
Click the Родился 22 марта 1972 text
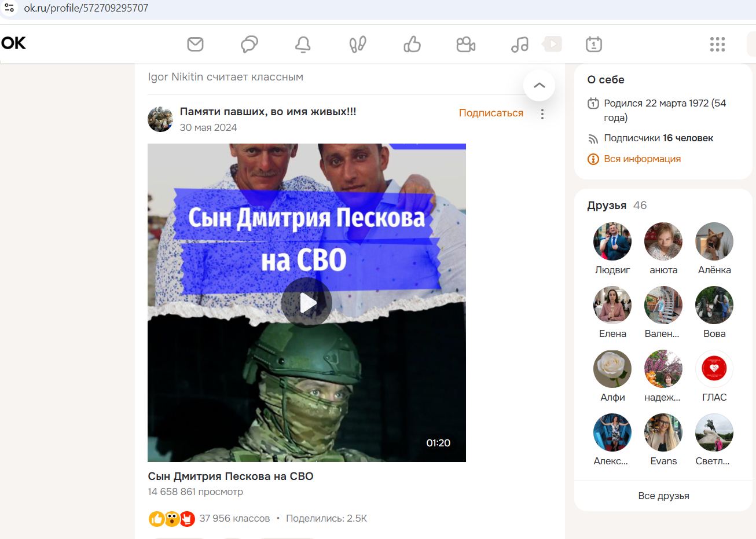pyautogui.click(x=665, y=110)
